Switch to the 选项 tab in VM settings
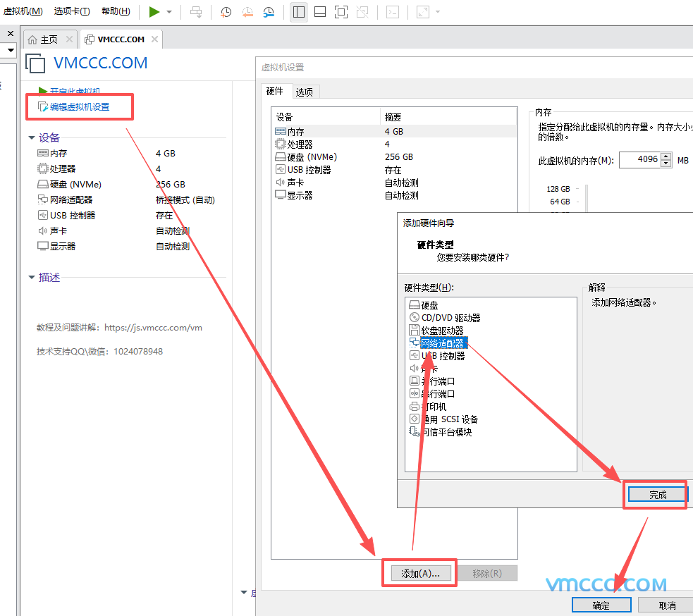The image size is (693, 616). point(305,92)
